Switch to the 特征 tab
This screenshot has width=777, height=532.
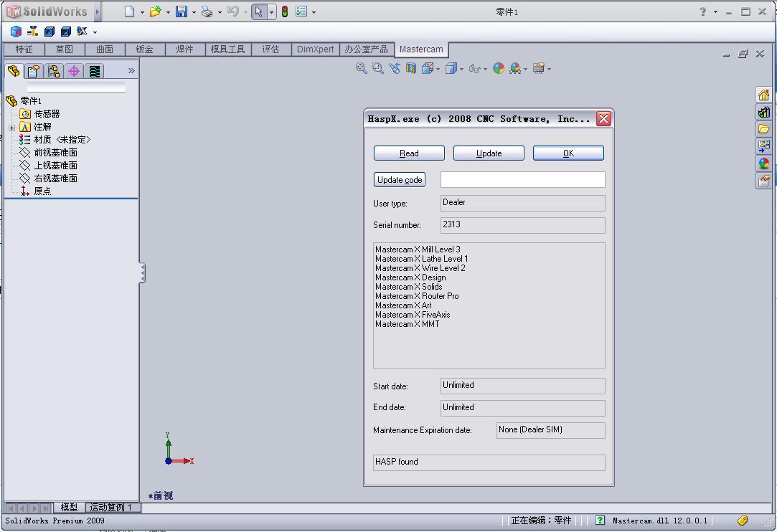pyautogui.click(x=24, y=49)
